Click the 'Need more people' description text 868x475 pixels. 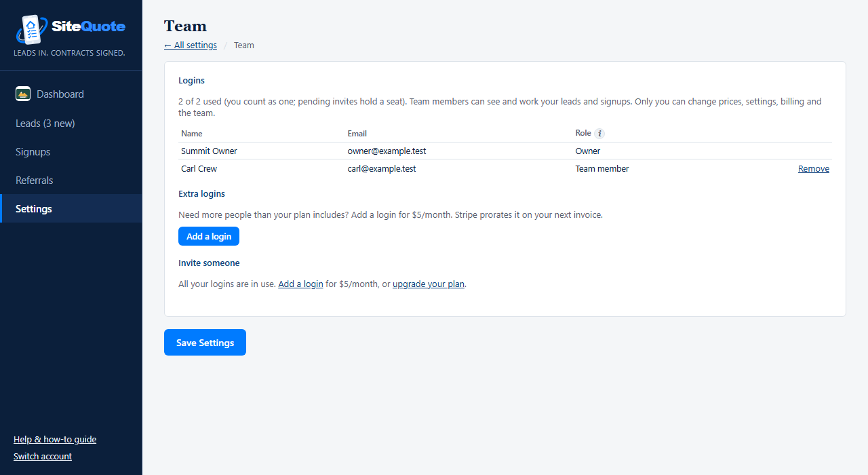tap(391, 215)
